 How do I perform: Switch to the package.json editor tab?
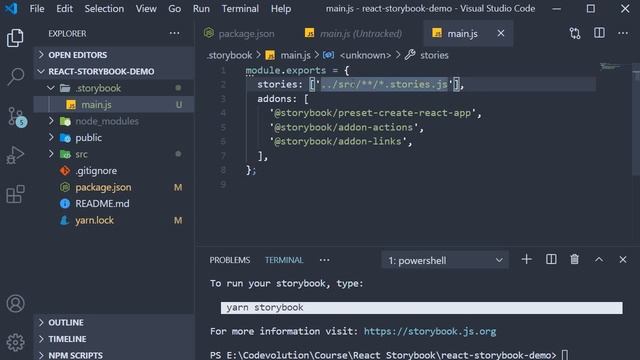tap(240, 33)
